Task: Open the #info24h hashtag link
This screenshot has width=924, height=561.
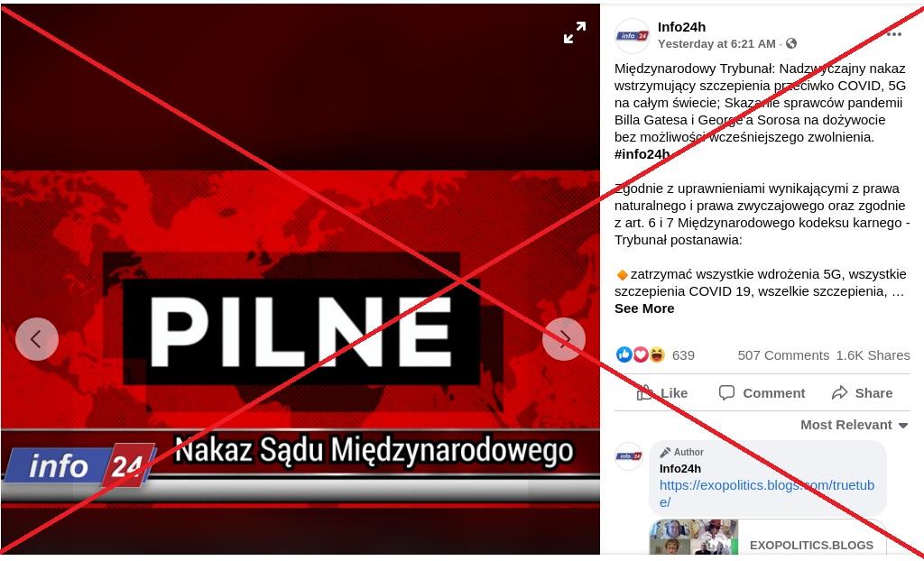Action: pos(642,154)
